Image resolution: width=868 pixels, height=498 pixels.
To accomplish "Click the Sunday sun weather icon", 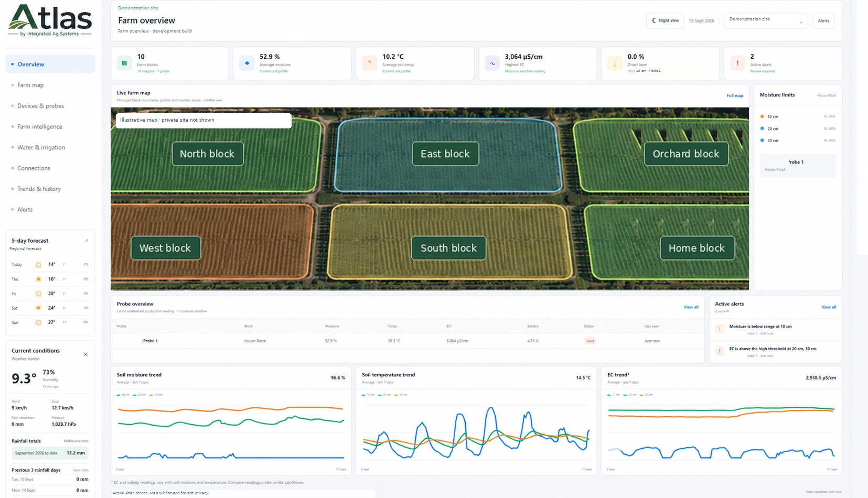I will [38, 322].
